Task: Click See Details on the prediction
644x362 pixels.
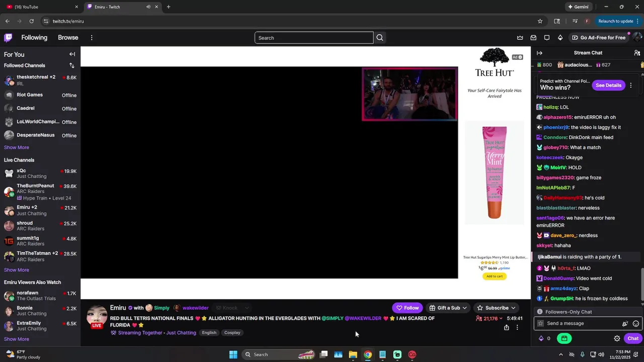Action: 608,85
